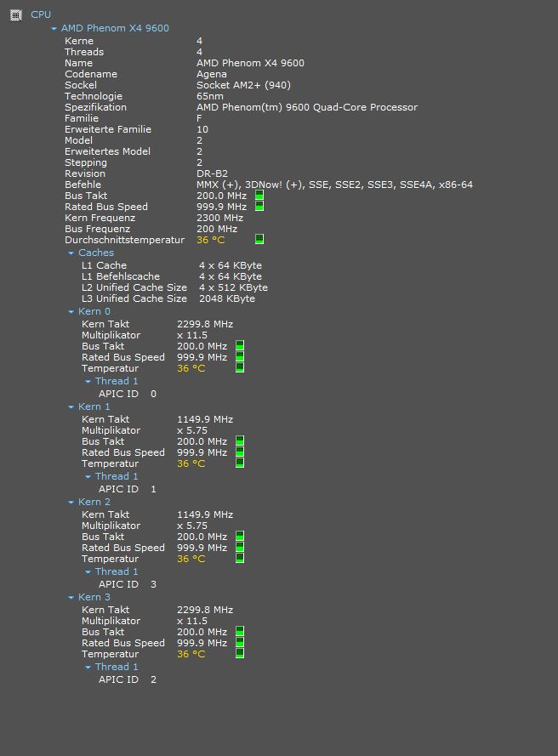558x756 pixels.
Task: Click L1 Befehlscache row
Action: [x=172, y=276]
